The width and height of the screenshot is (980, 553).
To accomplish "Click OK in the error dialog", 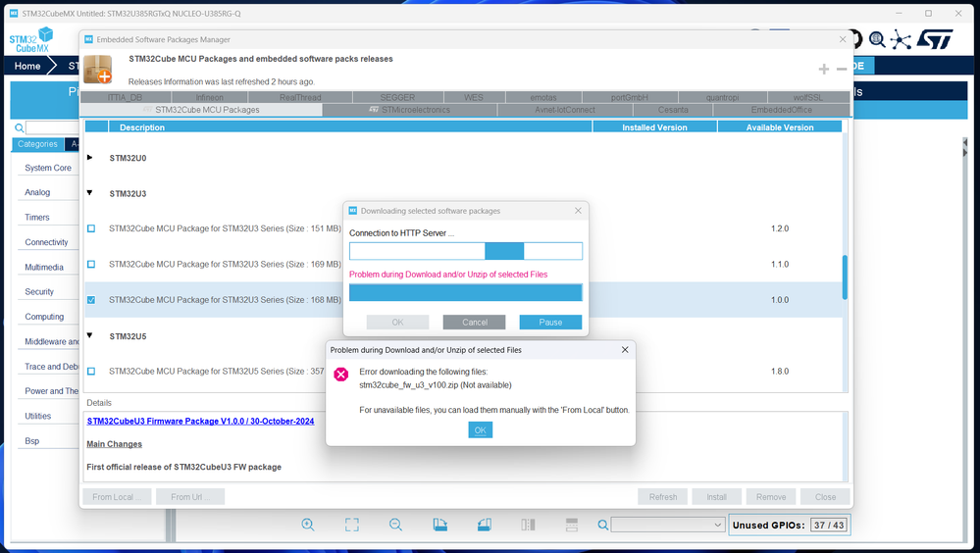I will 480,429.
